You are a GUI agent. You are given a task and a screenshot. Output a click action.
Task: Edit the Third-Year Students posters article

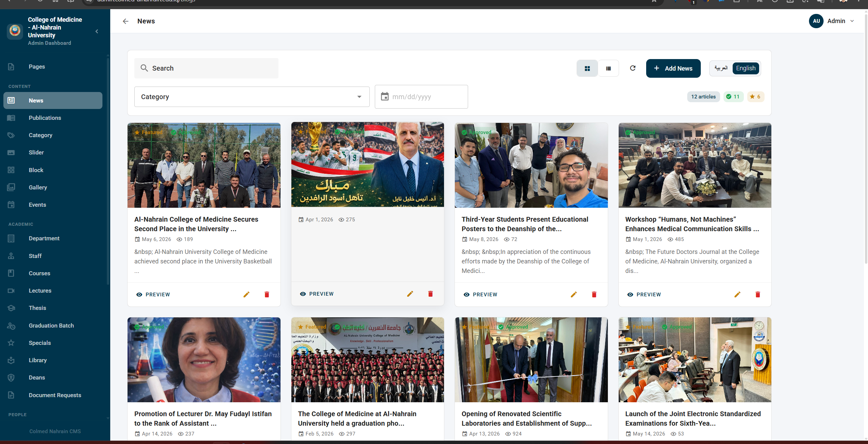click(x=574, y=295)
